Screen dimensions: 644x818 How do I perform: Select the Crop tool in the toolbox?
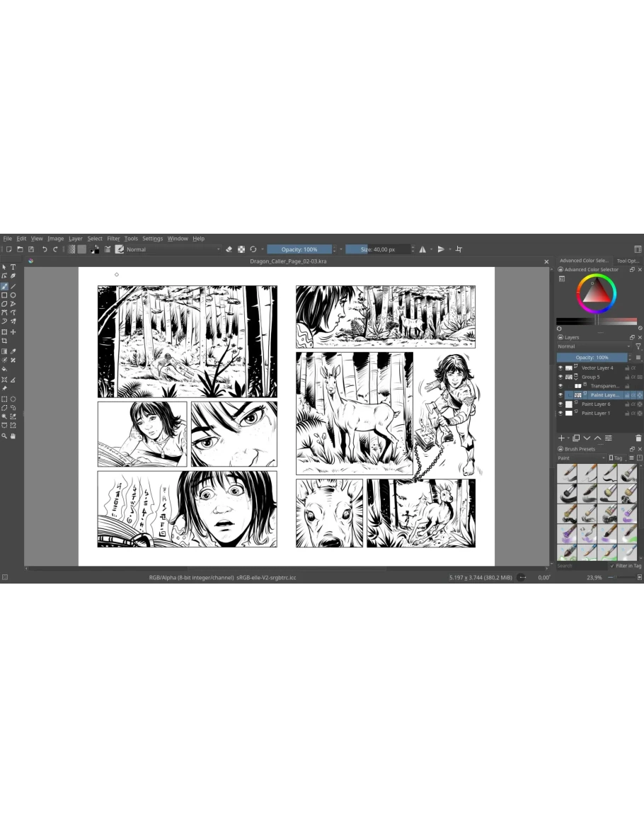coord(4,341)
